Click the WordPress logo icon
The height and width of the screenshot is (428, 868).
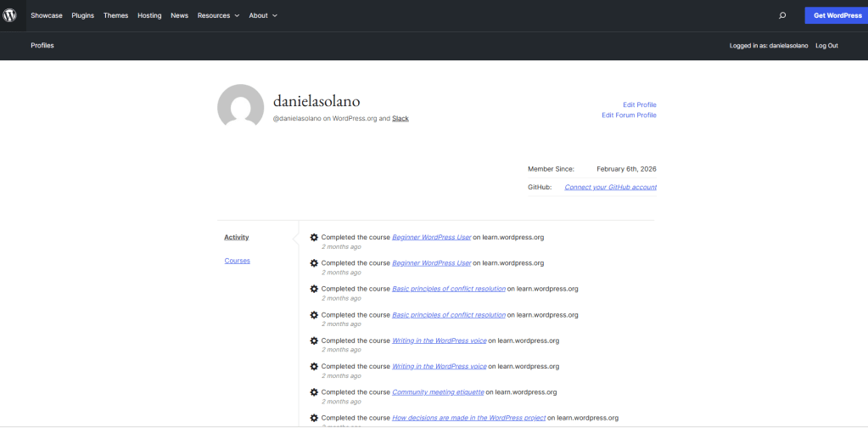pos(10,15)
